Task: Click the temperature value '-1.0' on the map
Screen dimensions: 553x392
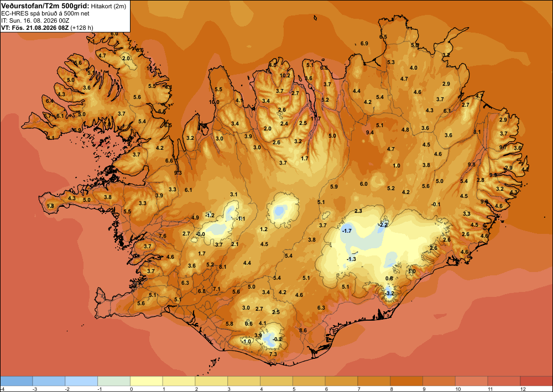Action: click(246, 342)
